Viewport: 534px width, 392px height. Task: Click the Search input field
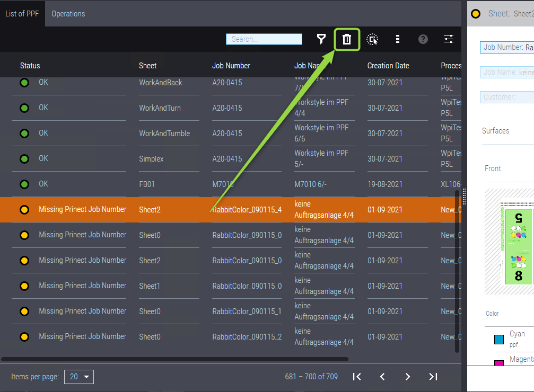pyautogui.click(x=264, y=39)
